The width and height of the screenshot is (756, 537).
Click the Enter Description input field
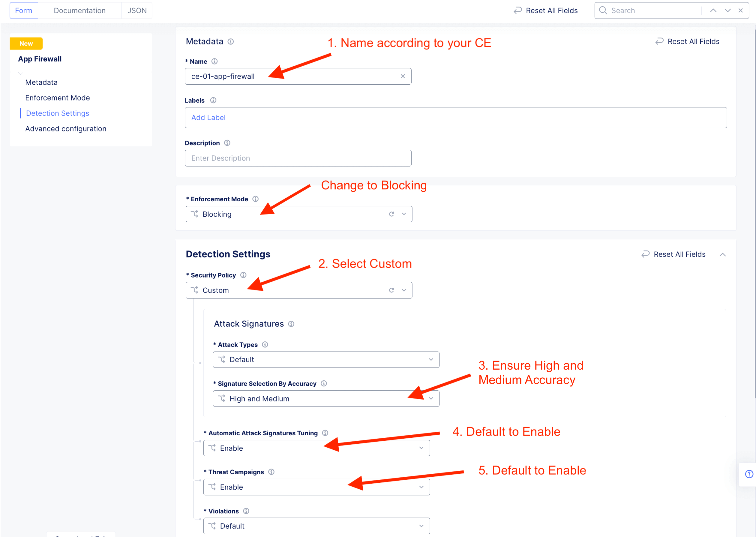(x=298, y=158)
